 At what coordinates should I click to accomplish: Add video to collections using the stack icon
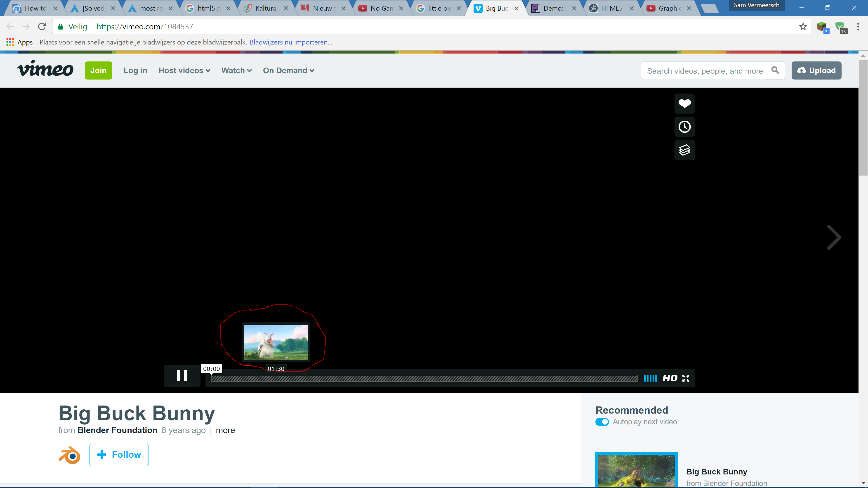pyautogui.click(x=684, y=150)
